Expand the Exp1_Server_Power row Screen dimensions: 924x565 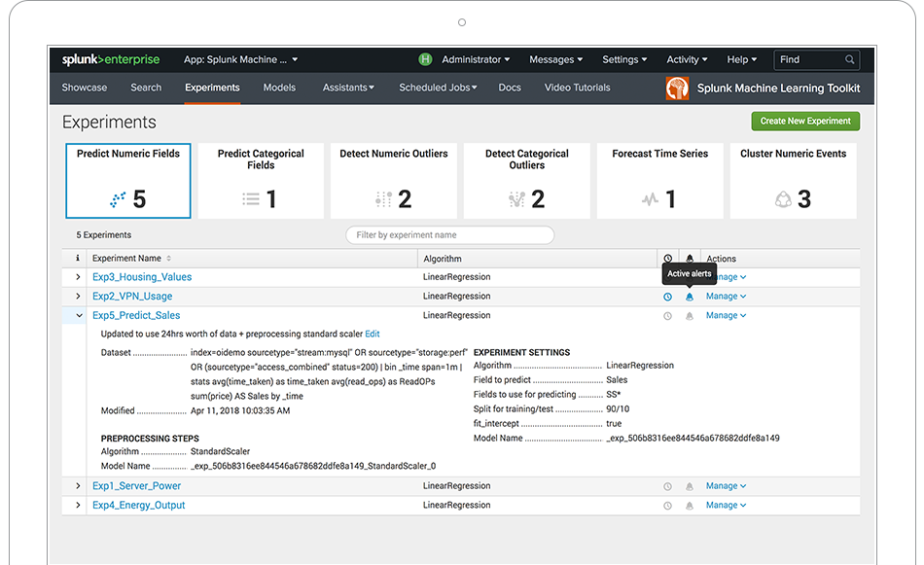coord(78,486)
